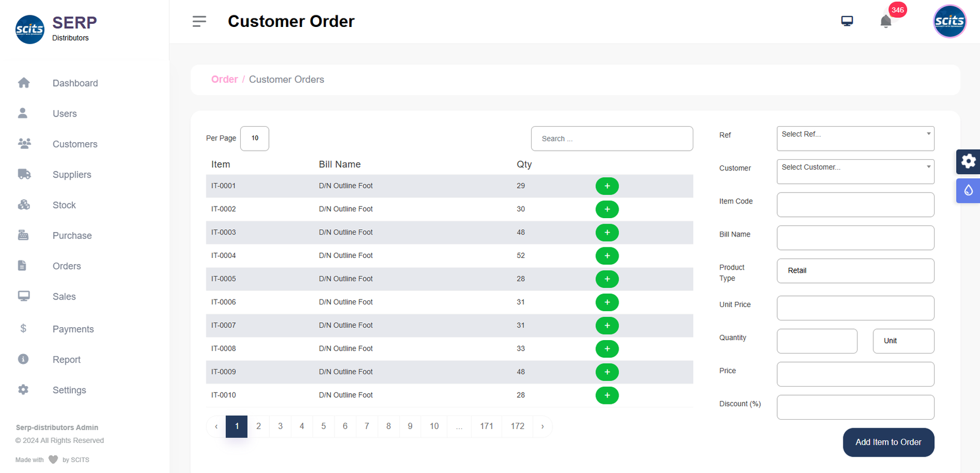Image resolution: width=980 pixels, height=473 pixels.
Task: Click the blue droplet theme icon
Action: pos(968,191)
